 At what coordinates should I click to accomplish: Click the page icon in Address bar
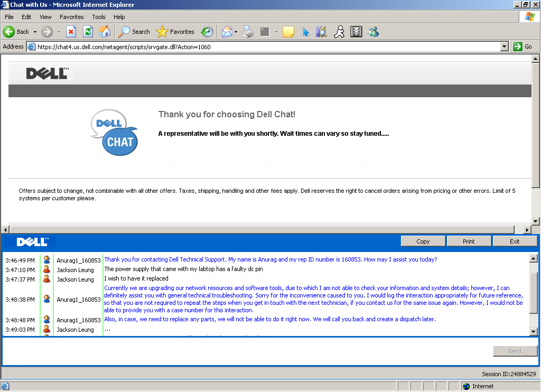click(x=31, y=46)
